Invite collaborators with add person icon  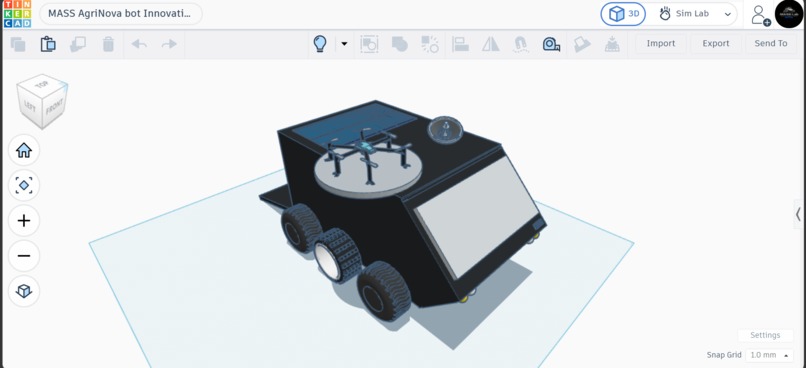[760, 15]
